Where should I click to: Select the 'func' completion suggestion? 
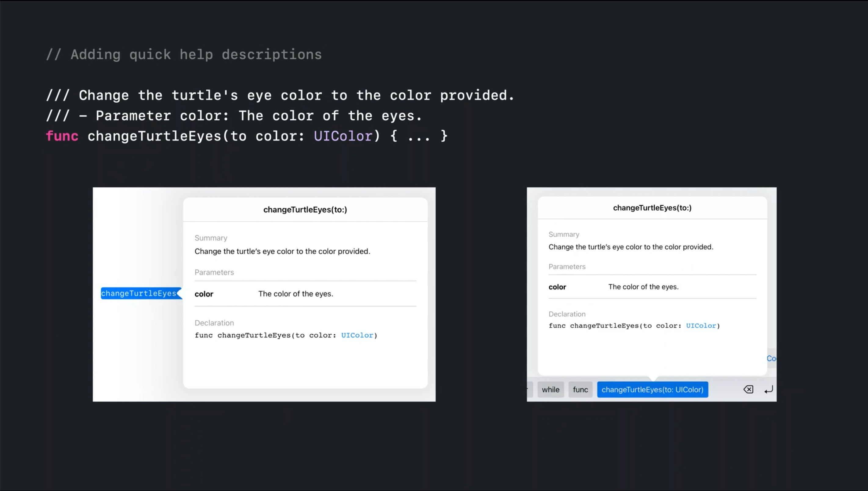coord(580,390)
